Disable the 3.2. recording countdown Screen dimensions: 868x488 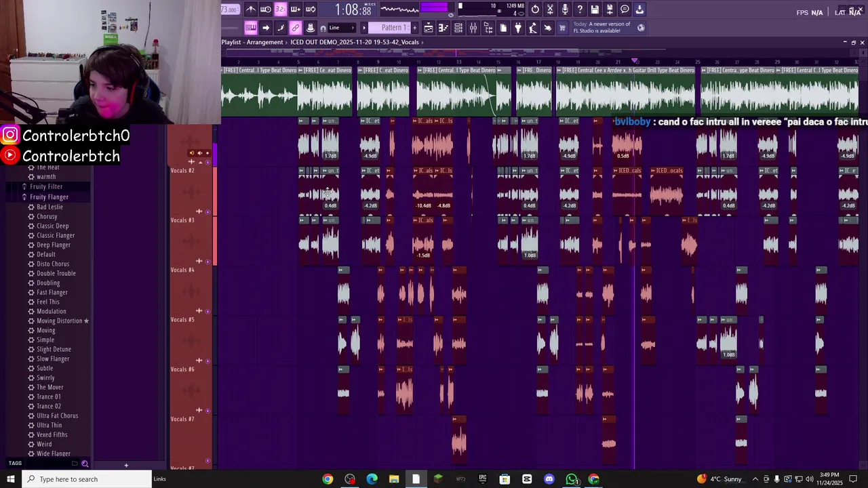[281, 9]
